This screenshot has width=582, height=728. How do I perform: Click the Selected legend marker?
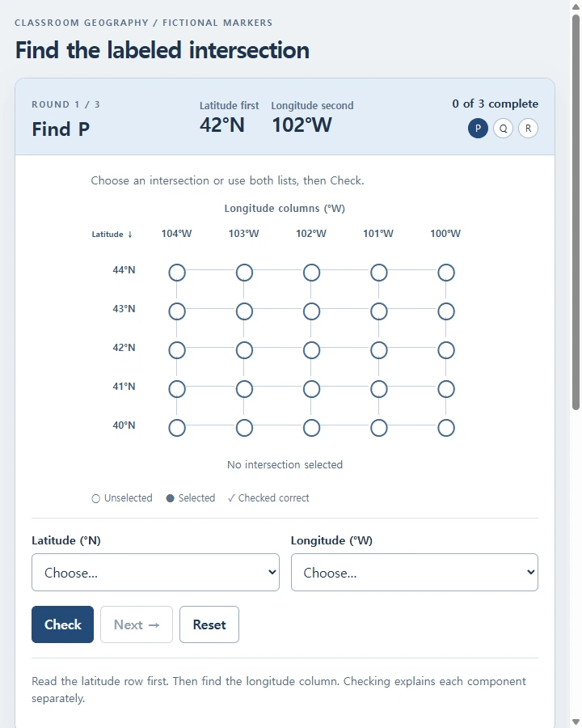coord(171,498)
